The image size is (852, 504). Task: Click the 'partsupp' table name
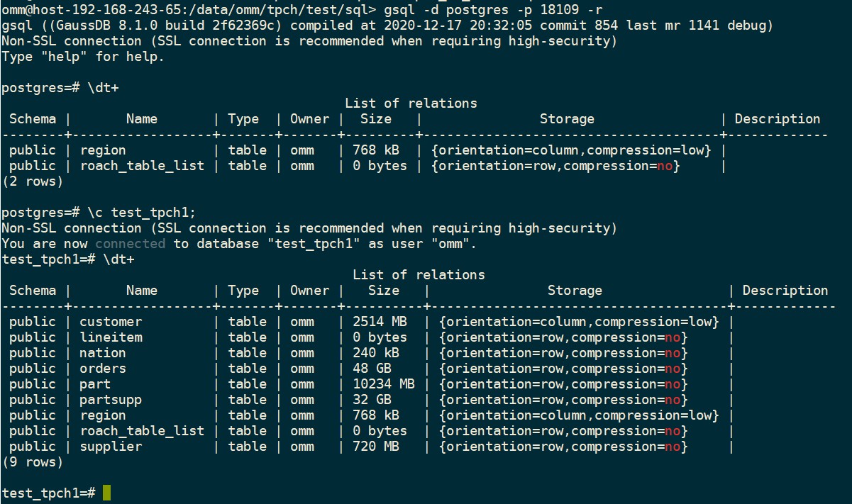point(111,400)
